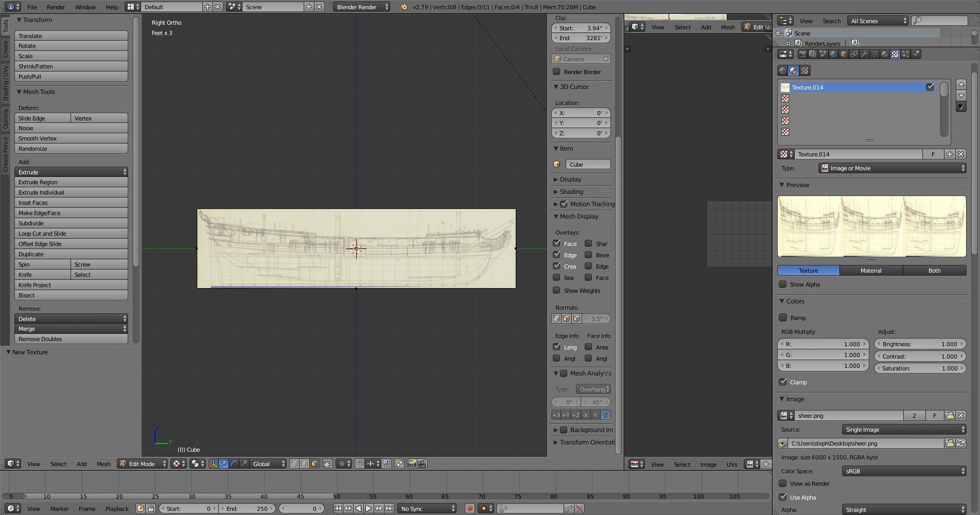This screenshot has width=980, height=515.
Task: Open file browser for sheer.png path
Action: pyautogui.click(x=950, y=443)
